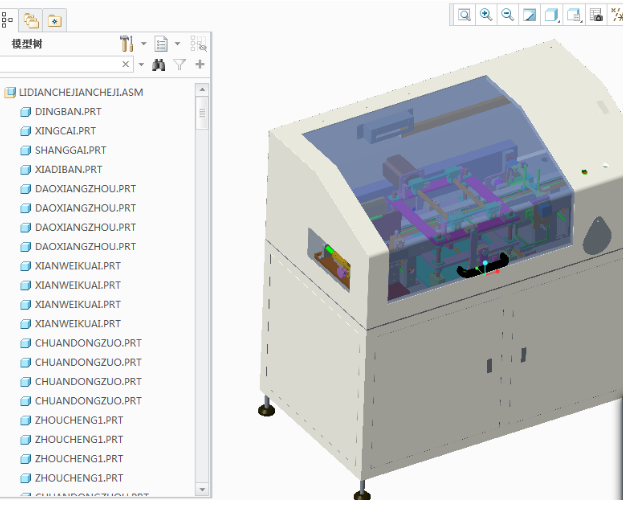Open the Display Style cube dropdown
The width and height of the screenshot is (623, 524).
point(551,15)
